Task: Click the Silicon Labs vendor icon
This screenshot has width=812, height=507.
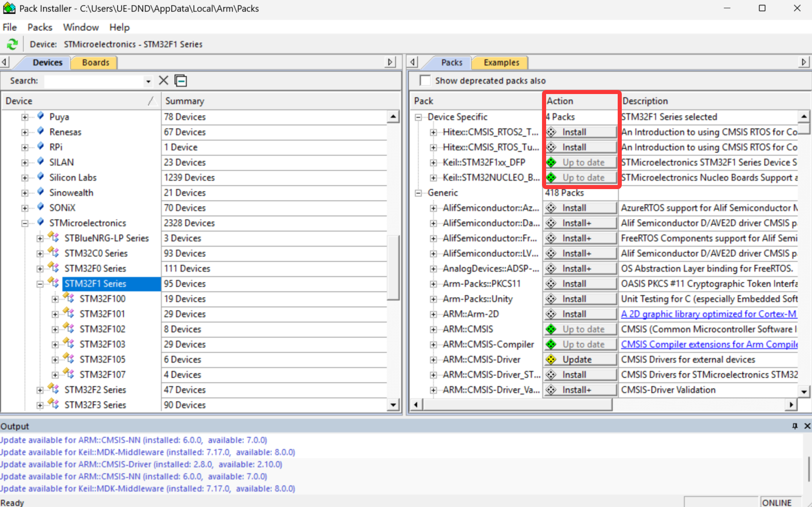Action: click(41, 177)
